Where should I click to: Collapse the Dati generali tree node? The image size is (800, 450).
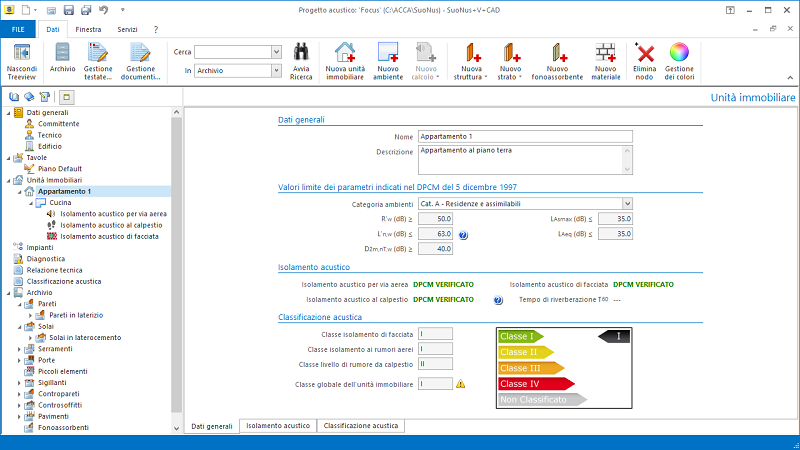point(9,113)
